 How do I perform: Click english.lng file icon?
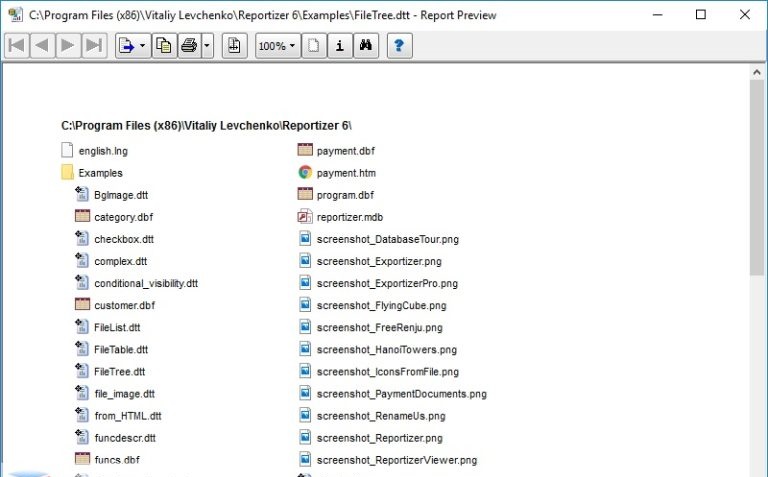pos(67,150)
